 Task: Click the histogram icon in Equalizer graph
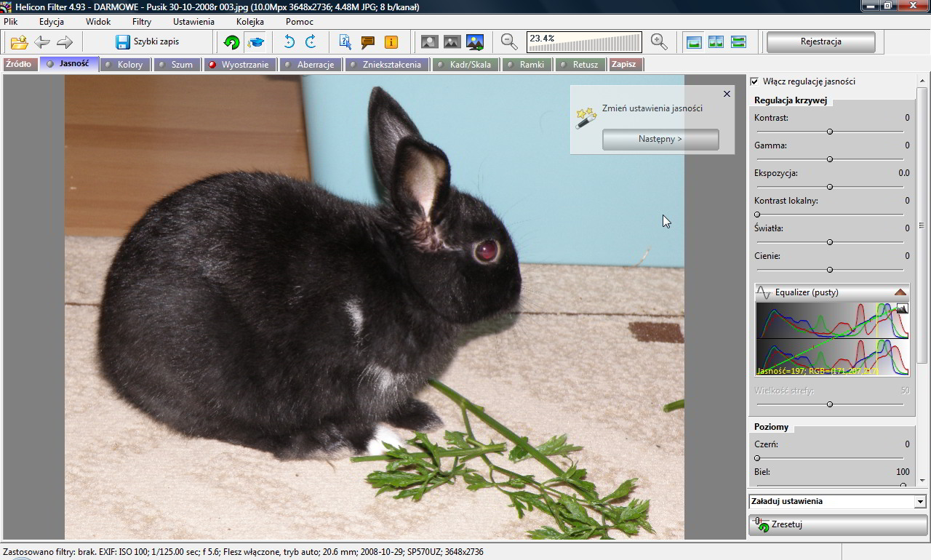click(x=902, y=309)
